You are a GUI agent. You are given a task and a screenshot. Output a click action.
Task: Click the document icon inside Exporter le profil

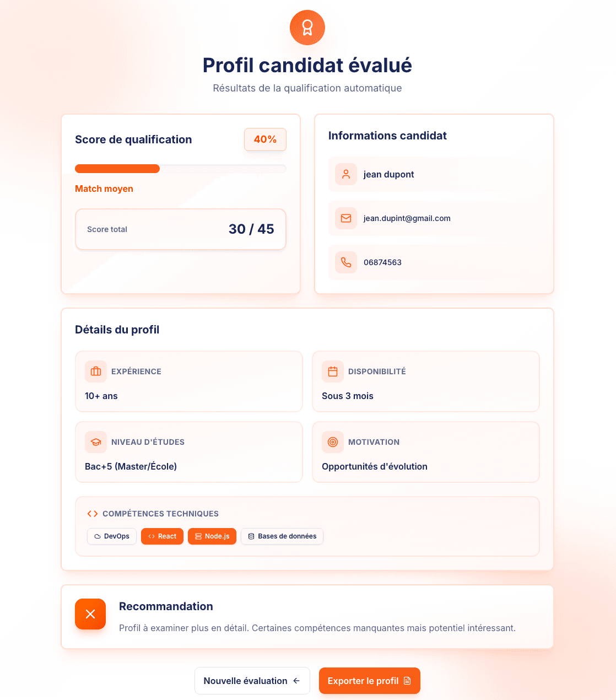click(x=407, y=681)
